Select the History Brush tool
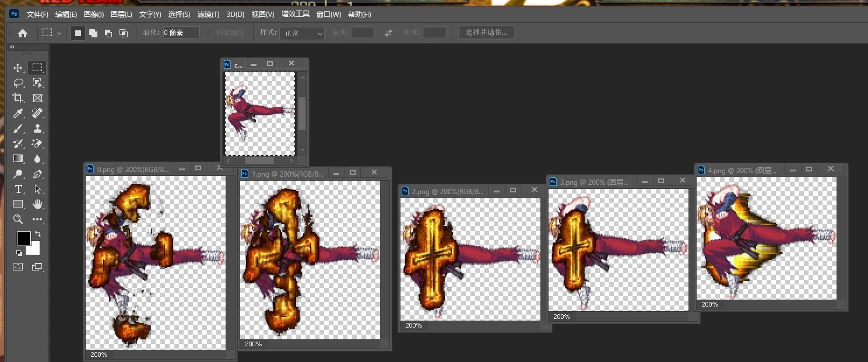Screen dimensions: 868x362 tap(18, 143)
